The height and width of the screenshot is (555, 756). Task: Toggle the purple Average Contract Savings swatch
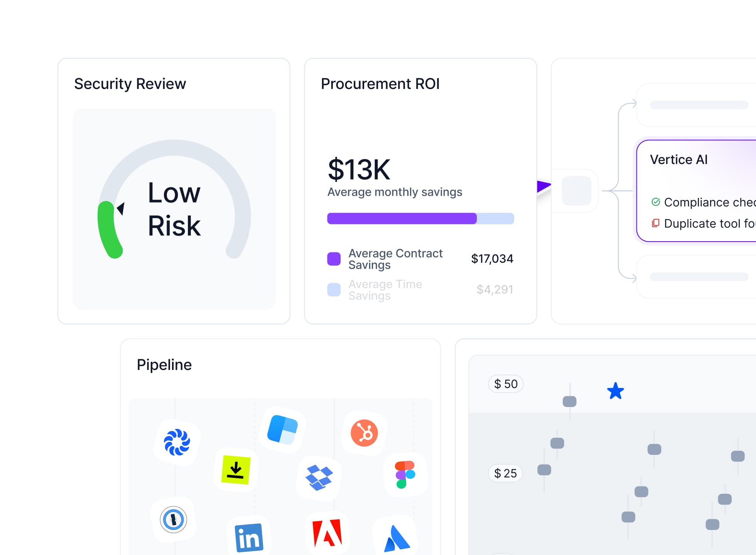point(334,259)
